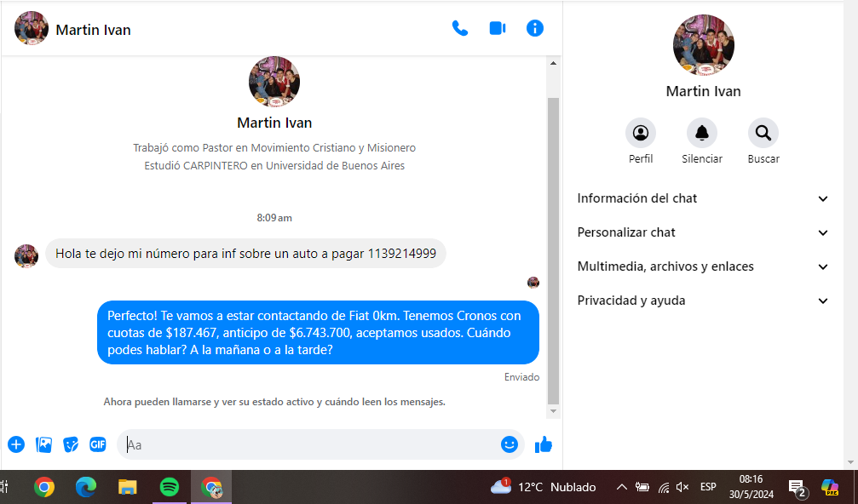This screenshot has height=504, width=858.
Task: Open Spotify from the taskbar
Action: pyautogui.click(x=170, y=487)
